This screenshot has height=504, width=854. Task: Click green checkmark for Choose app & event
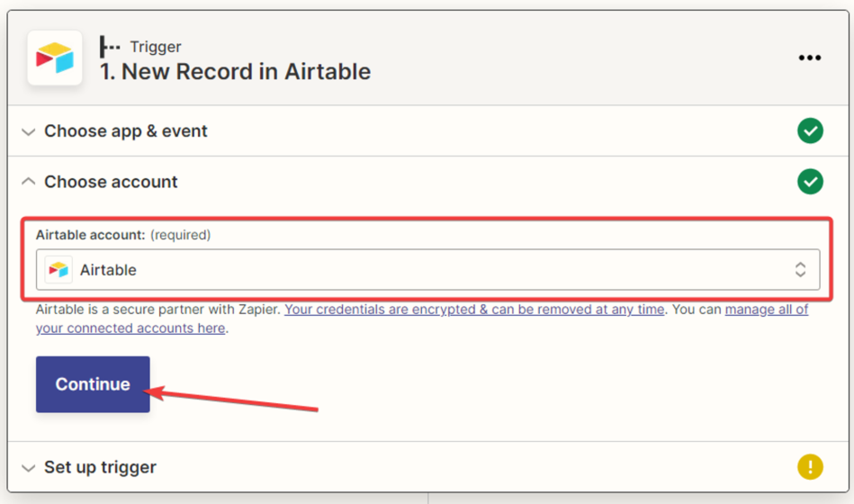click(x=810, y=130)
